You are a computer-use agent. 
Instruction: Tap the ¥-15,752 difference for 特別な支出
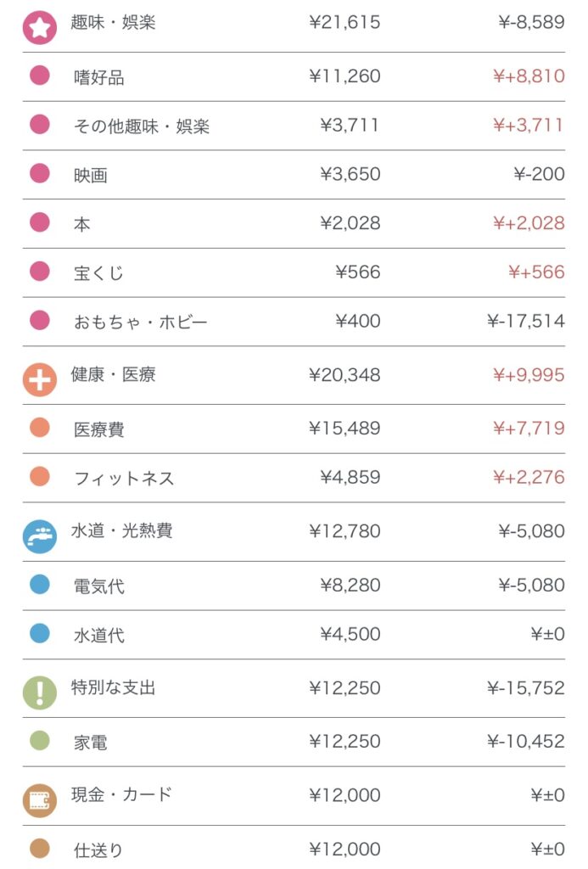pyautogui.click(x=526, y=688)
